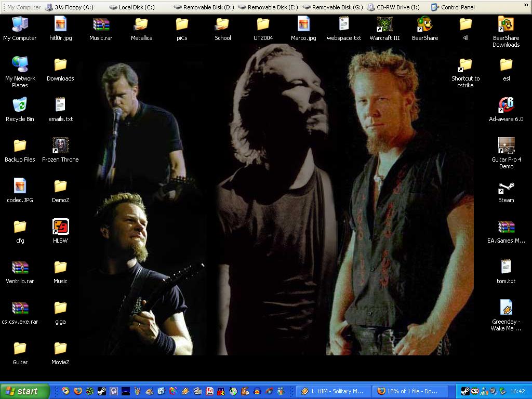Launch the Steam desktop shortcut
This screenshot has width=532, height=399.
pos(506,189)
